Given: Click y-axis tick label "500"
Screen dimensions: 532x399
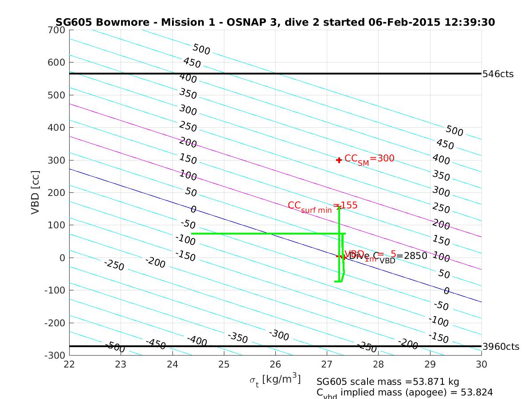Looking at the screenshot, I should 57,95.
